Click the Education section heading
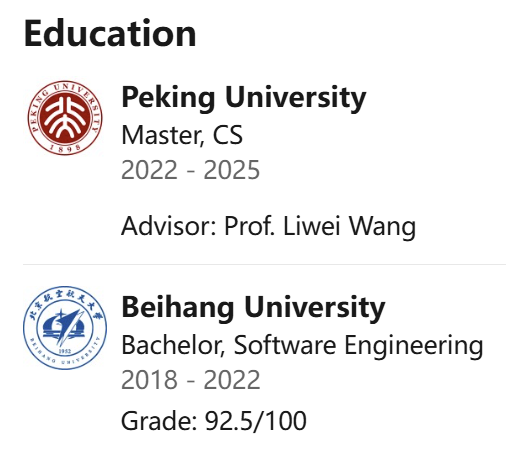 110,33
